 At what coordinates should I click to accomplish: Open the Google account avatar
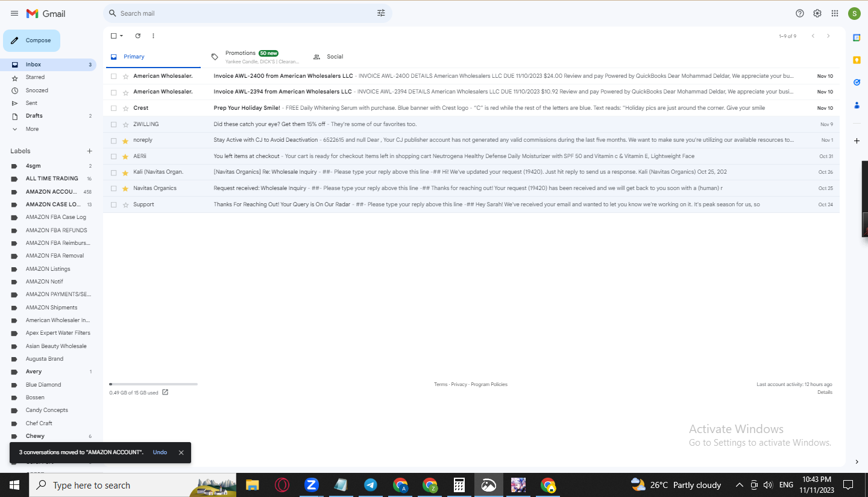(854, 13)
